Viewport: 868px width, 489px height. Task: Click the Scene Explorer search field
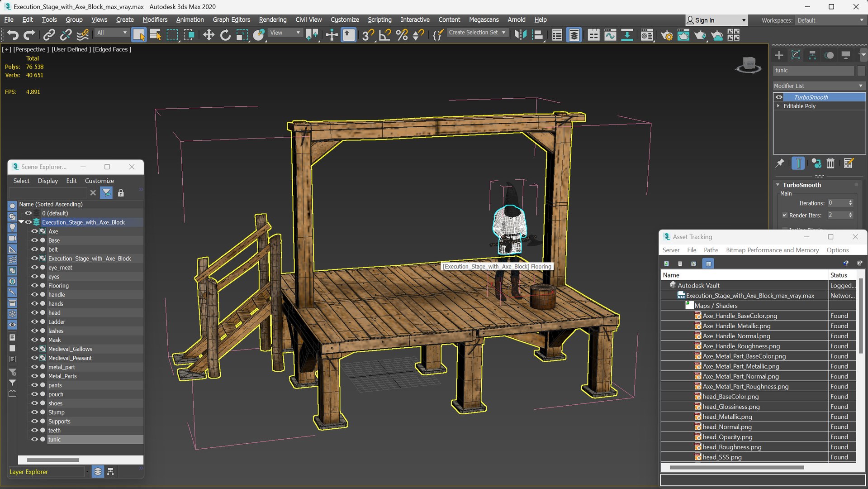click(x=48, y=193)
